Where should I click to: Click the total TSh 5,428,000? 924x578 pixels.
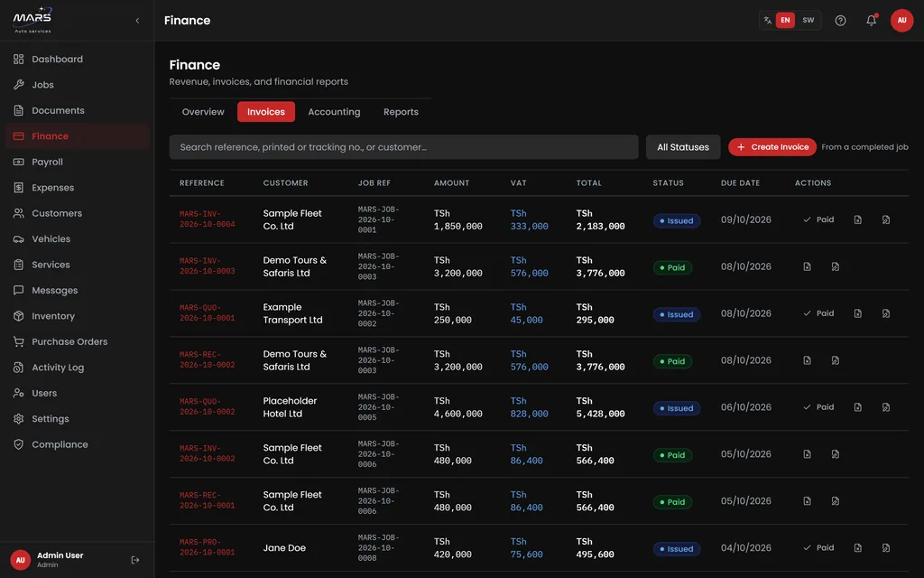click(x=600, y=407)
